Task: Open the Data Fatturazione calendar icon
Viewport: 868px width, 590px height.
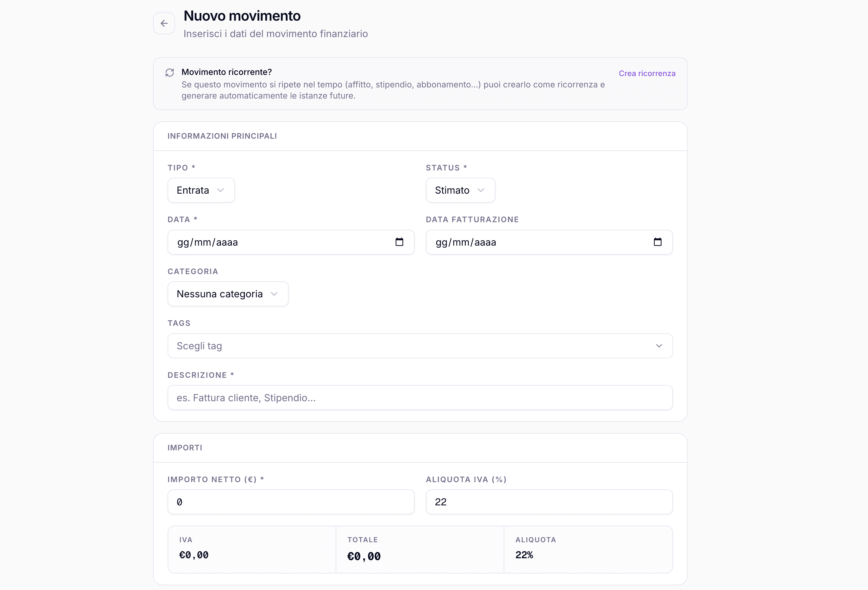Action: (657, 242)
